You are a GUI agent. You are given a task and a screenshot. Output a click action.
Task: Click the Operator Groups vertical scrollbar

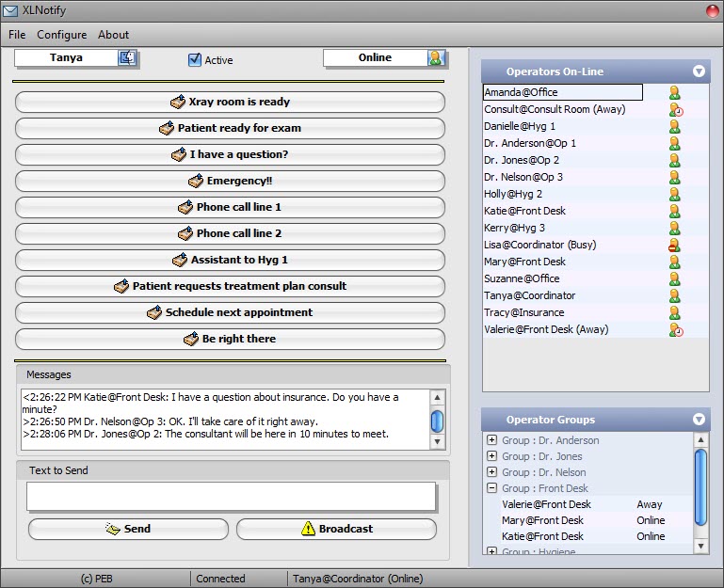[700, 487]
